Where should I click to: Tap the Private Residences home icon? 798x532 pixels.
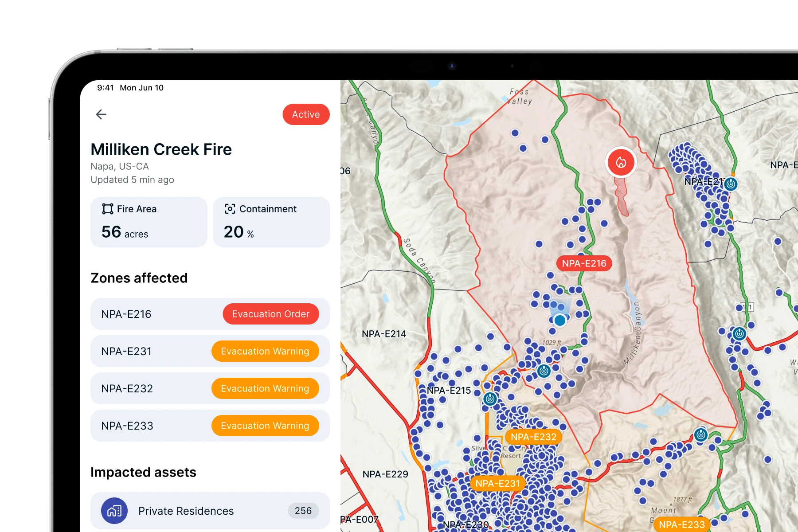(114, 511)
